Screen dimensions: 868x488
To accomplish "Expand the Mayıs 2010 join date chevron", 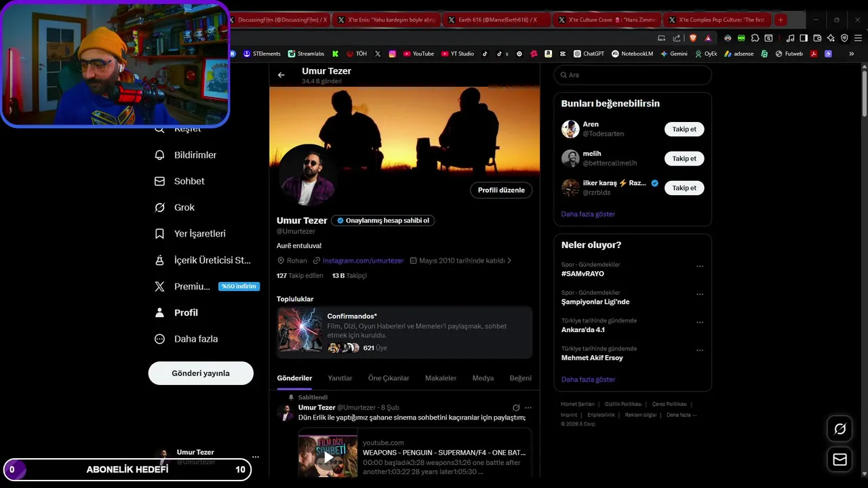I will point(509,260).
